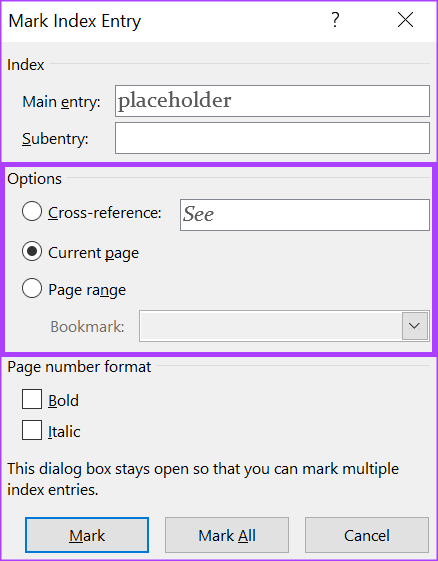The height and width of the screenshot is (561, 438).
Task: Enable the Bold page number checkbox
Action: coord(32,399)
